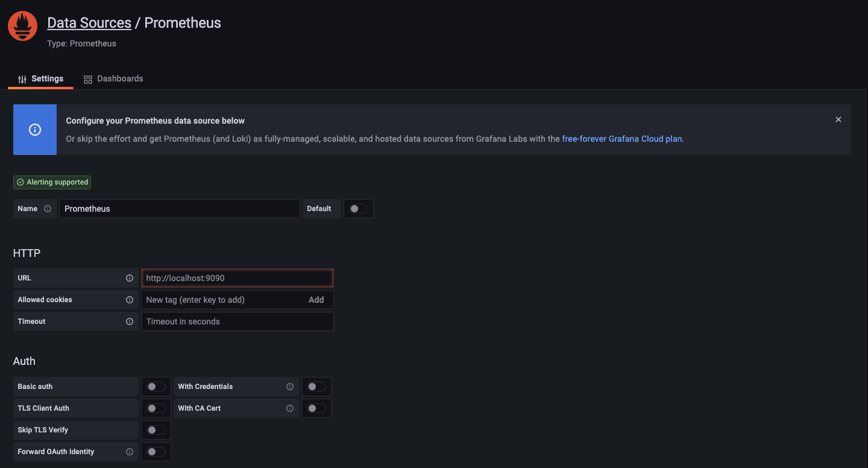Click the blue info icon in banner

tap(35, 130)
